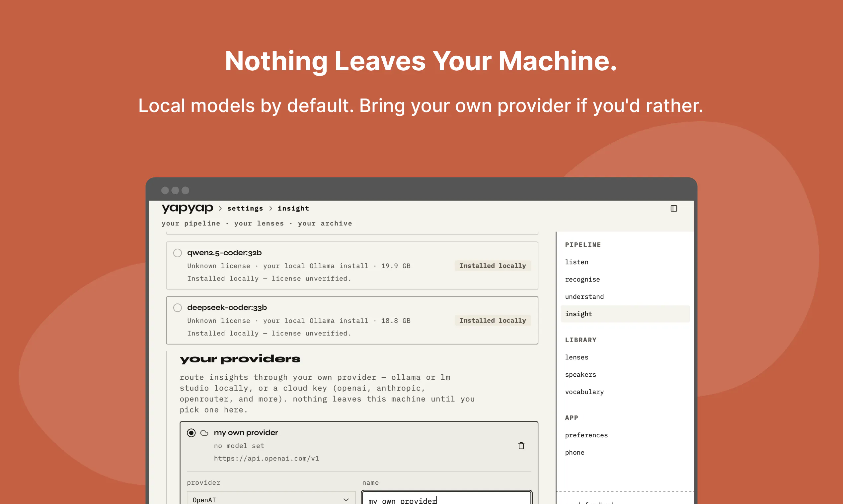Screen dimensions: 843x504
Task: Select the deepseek-coder:33b model radio
Action: (178, 308)
